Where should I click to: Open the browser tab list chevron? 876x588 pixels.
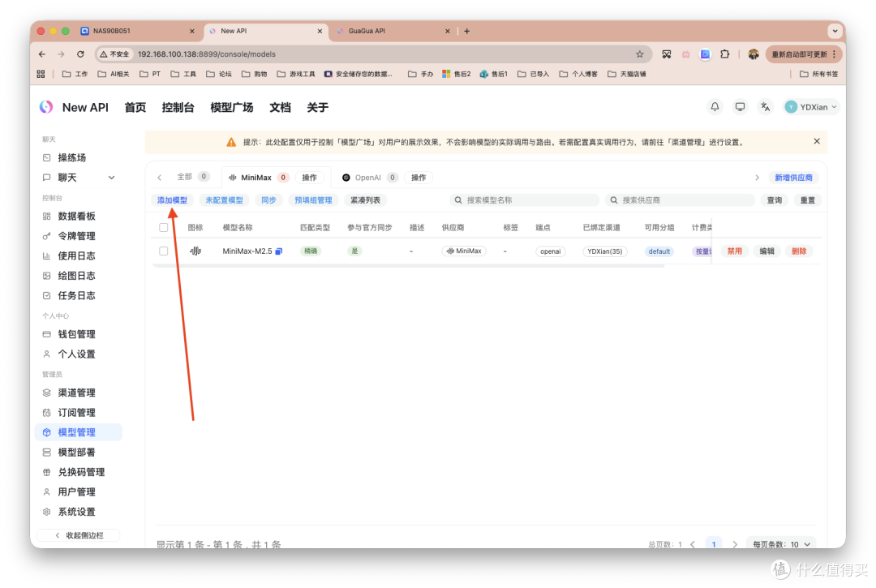[x=835, y=32]
